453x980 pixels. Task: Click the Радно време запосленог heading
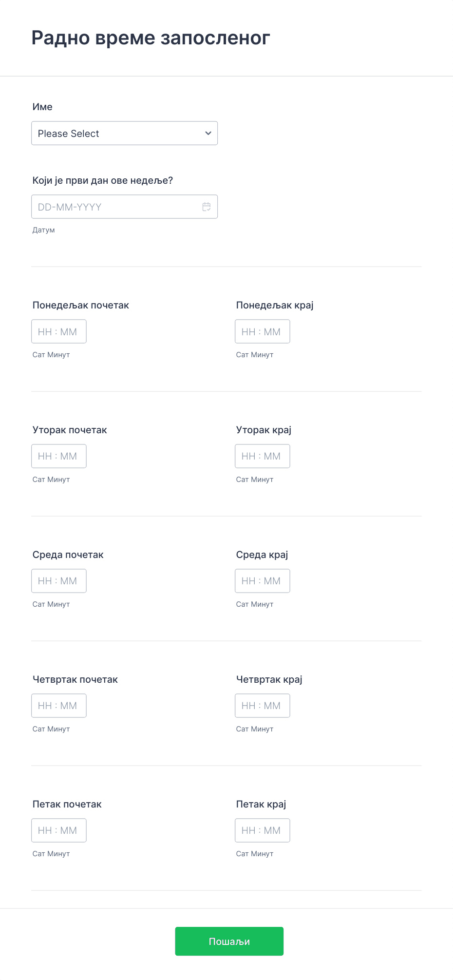pos(151,38)
